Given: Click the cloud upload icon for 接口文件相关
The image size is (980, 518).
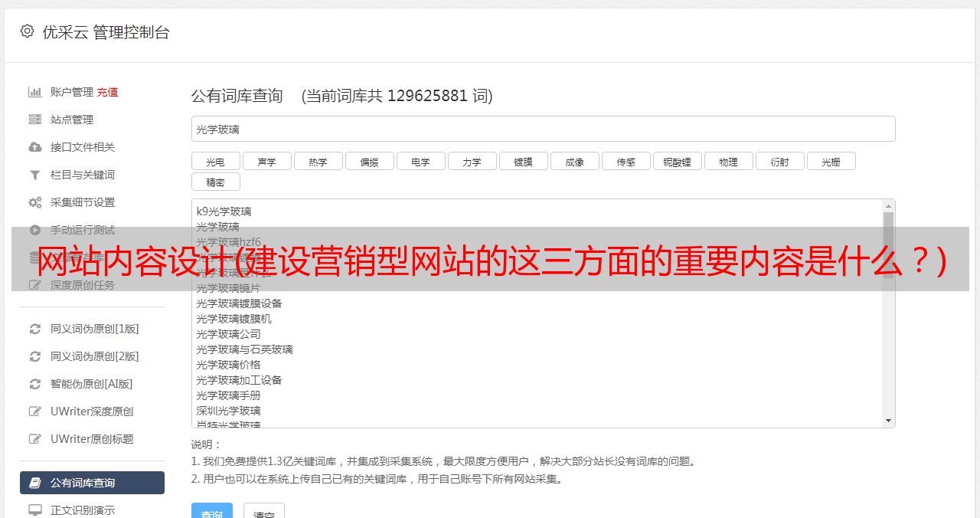Looking at the screenshot, I should click(x=35, y=147).
